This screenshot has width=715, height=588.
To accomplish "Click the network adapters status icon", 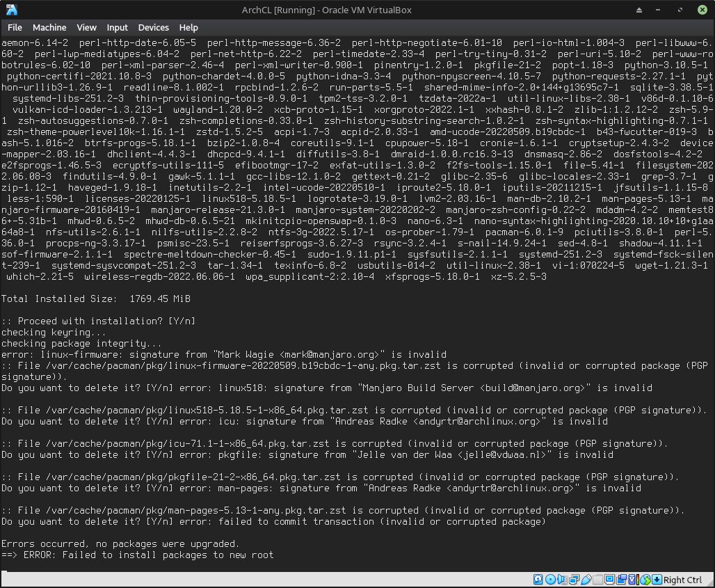I will click(x=574, y=580).
